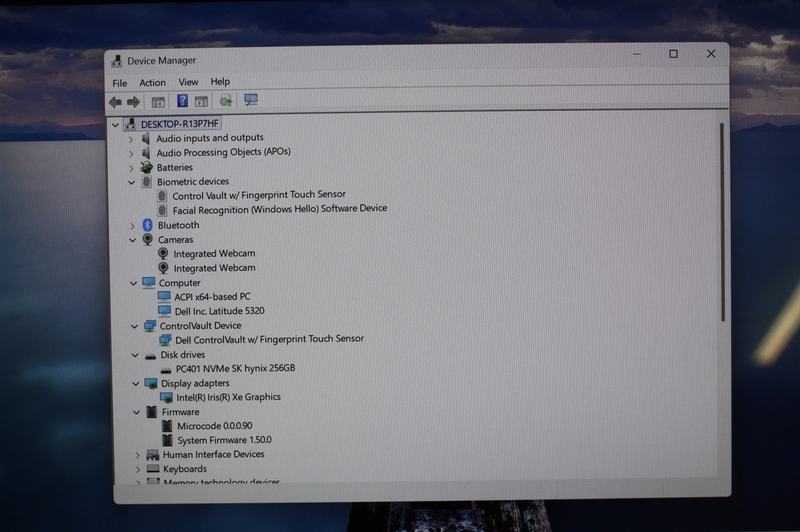
Task: Select ACPI x64-based PC
Action: coord(212,297)
